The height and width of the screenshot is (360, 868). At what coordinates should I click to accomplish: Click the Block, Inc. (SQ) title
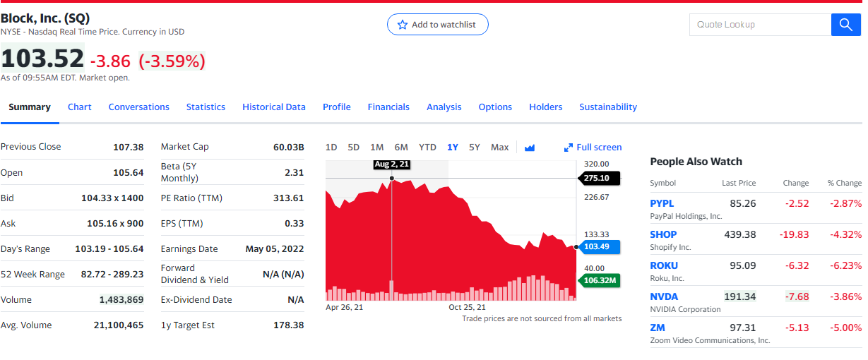(45, 18)
